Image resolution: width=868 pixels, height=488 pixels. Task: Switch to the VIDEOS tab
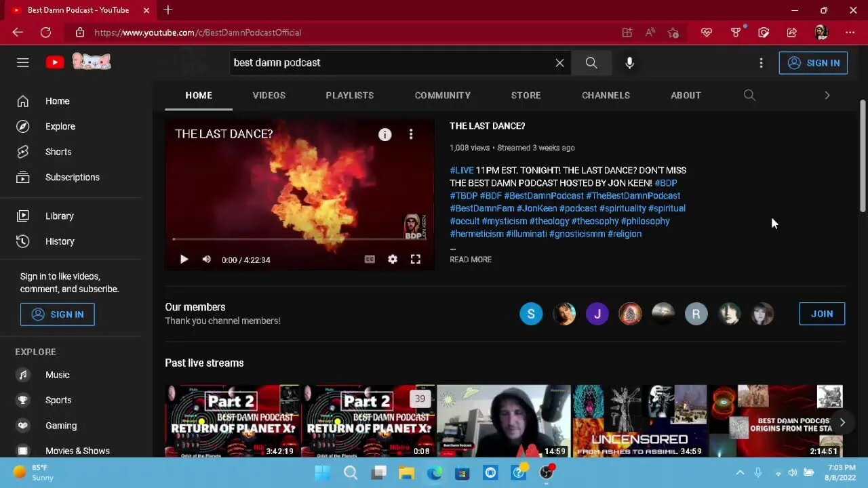269,95
